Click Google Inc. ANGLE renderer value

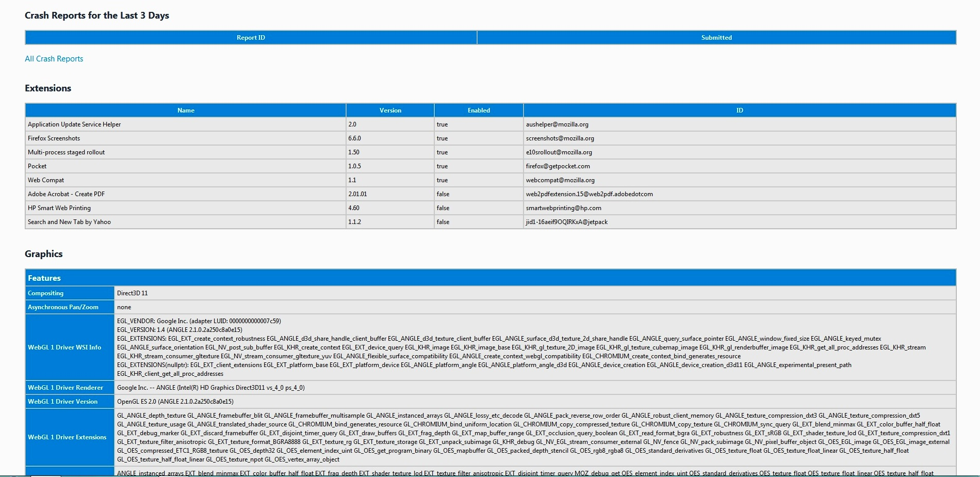211,388
